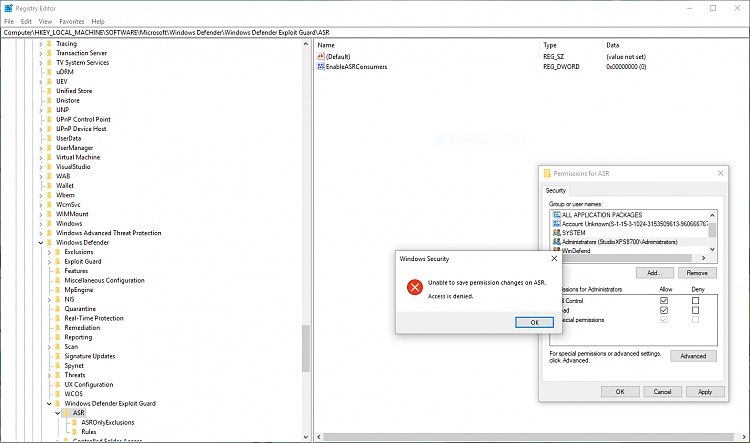Expand the Exclusions tree node
Image resolution: width=750 pixels, height=443 pixels.
tap(49, 252)
